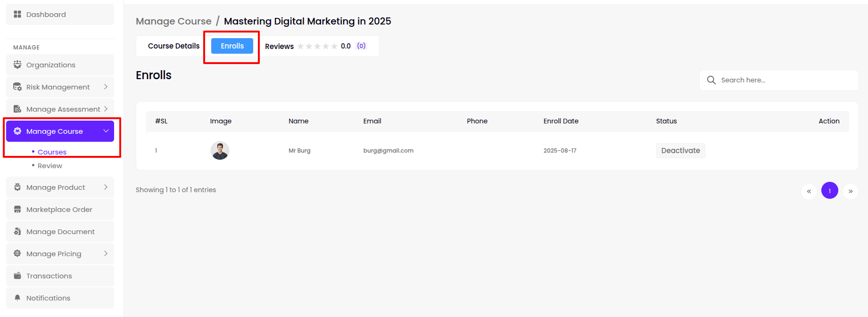This screenshot has height=317, width=868.
Task: Click the search magnifier icon
Action: [711, 80]
